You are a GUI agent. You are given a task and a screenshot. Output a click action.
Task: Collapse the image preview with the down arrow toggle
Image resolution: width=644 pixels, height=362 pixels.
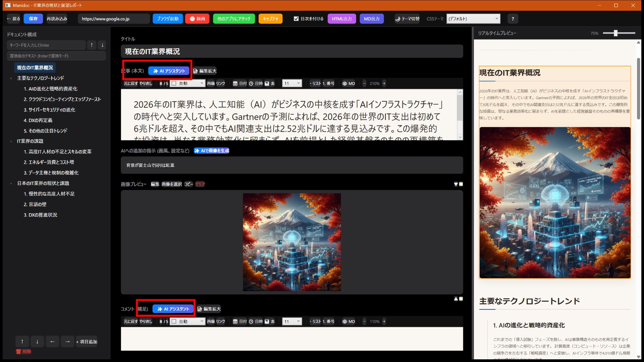coord(455,184)
